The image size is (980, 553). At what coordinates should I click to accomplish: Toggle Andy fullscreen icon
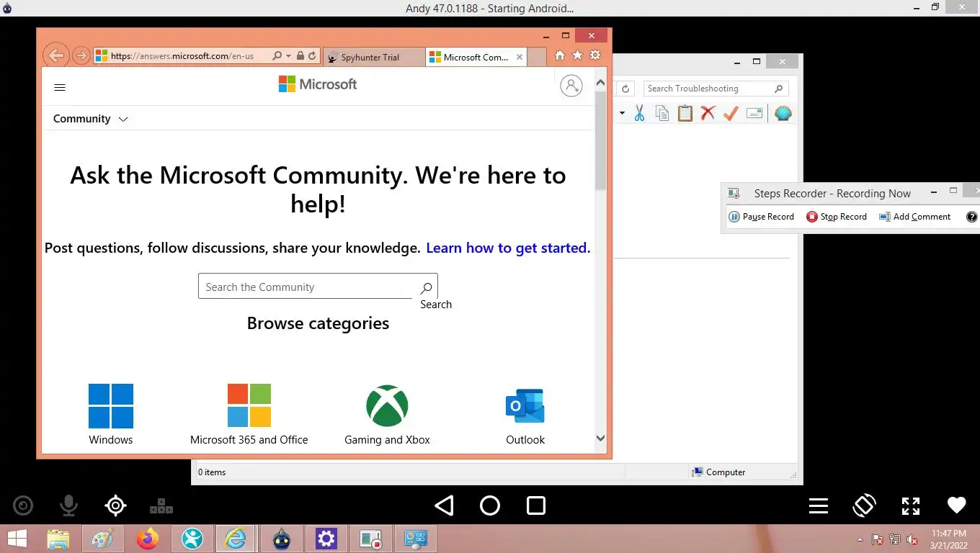coord(911,505)
